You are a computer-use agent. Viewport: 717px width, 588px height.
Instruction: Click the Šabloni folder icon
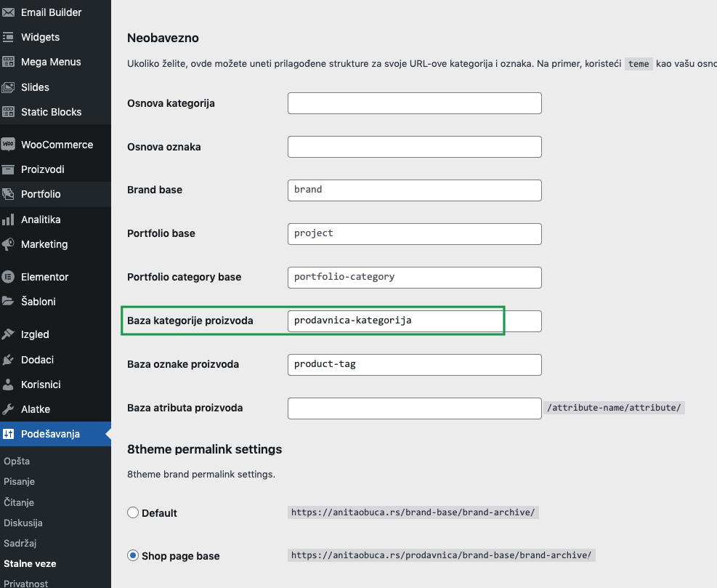click(8, 301)
